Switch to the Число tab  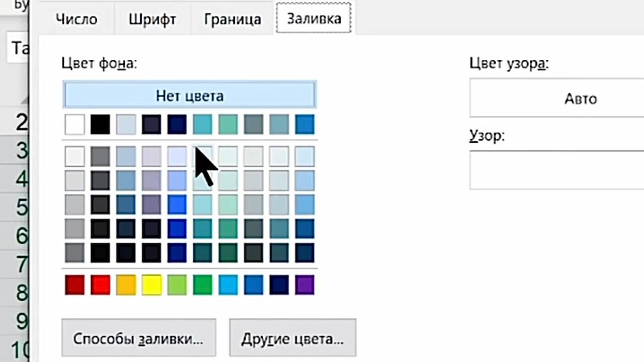[x=76, y=19]
